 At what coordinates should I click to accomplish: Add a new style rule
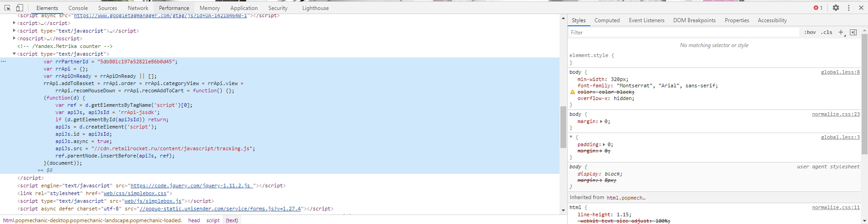click(x=841, y=32)
